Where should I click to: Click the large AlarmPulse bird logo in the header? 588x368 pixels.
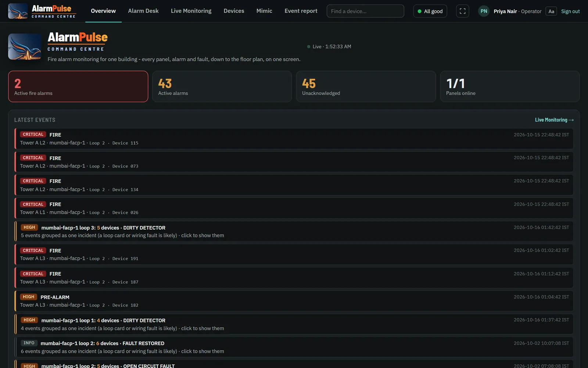25,47
